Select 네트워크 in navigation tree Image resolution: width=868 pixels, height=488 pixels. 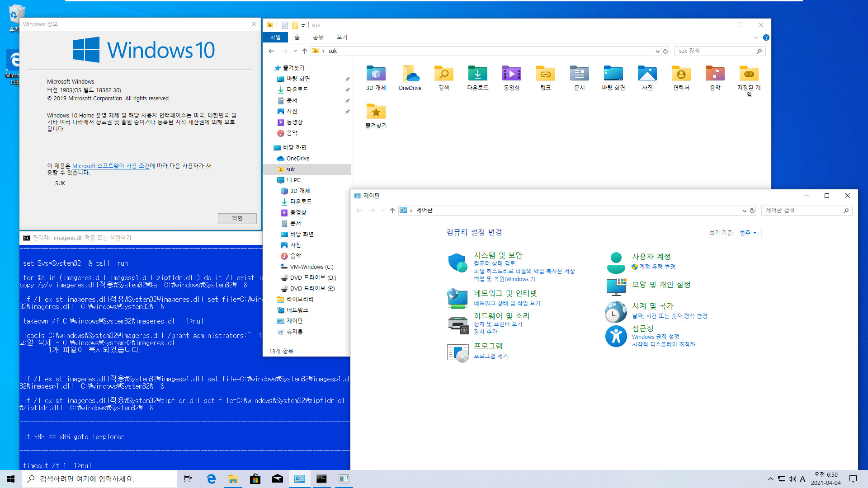tap(297, 310)
